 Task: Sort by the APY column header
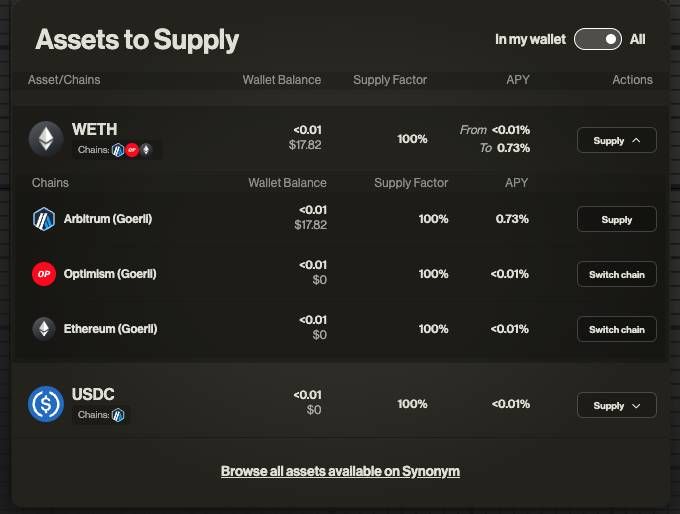(518, 80)
